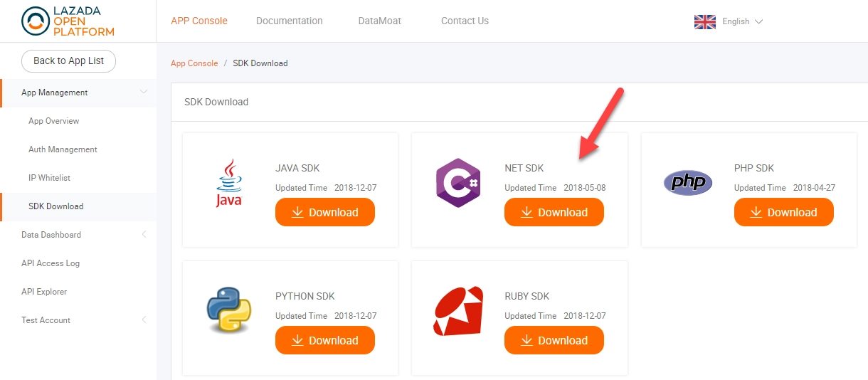
Task: Click the Java SDK coffee cup logo
Action: pyautogui.click(x=229, y=183)
